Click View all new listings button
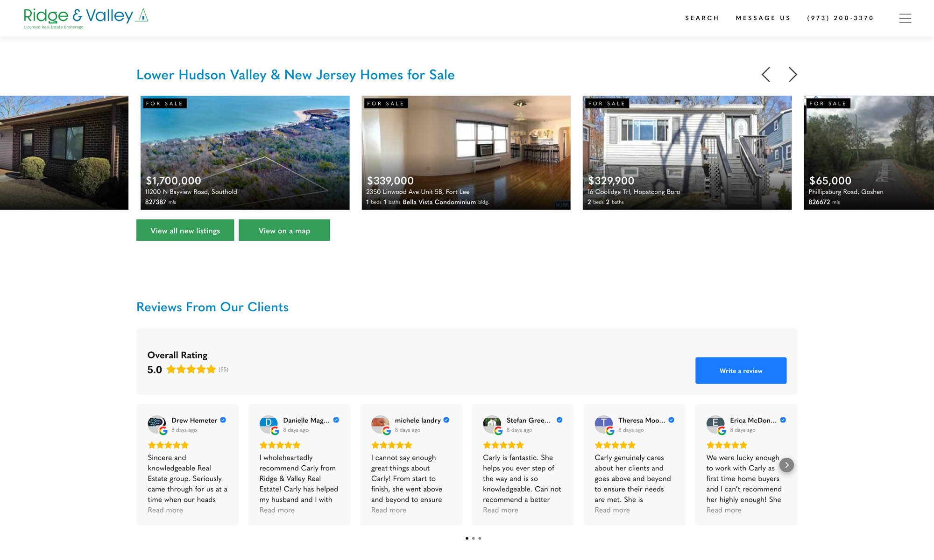This screenshot has height=560, width=934. pos(185,230)
